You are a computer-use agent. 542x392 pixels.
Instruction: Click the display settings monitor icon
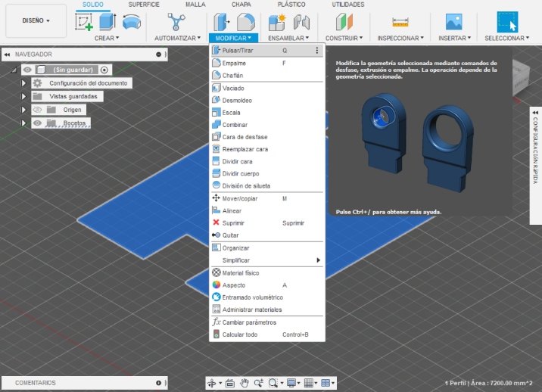point(291,383)
